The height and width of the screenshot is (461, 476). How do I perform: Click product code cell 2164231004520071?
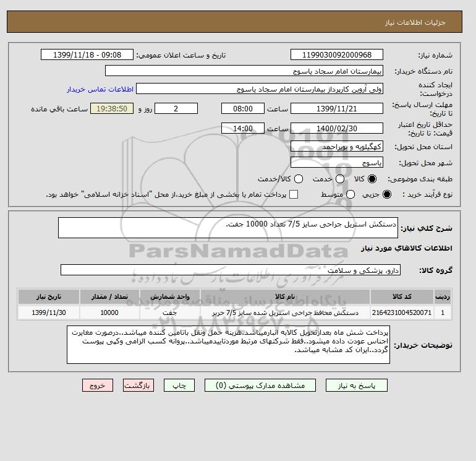pos(402,312)
